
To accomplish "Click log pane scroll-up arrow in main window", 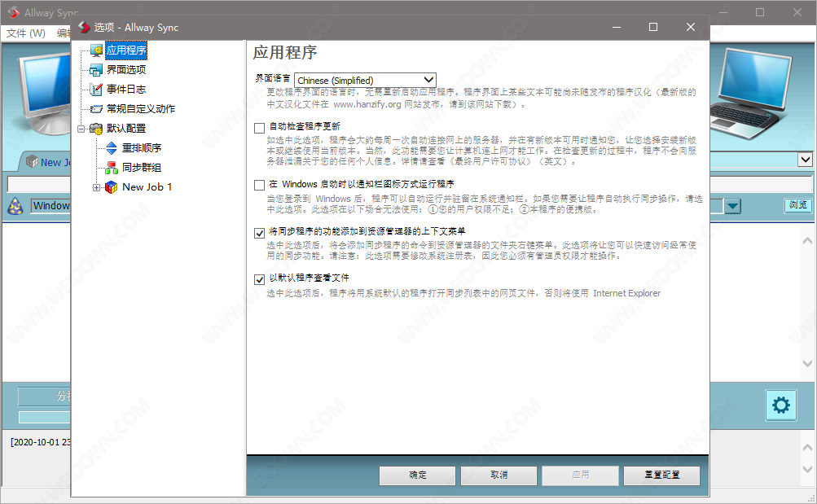I will 806,447.
